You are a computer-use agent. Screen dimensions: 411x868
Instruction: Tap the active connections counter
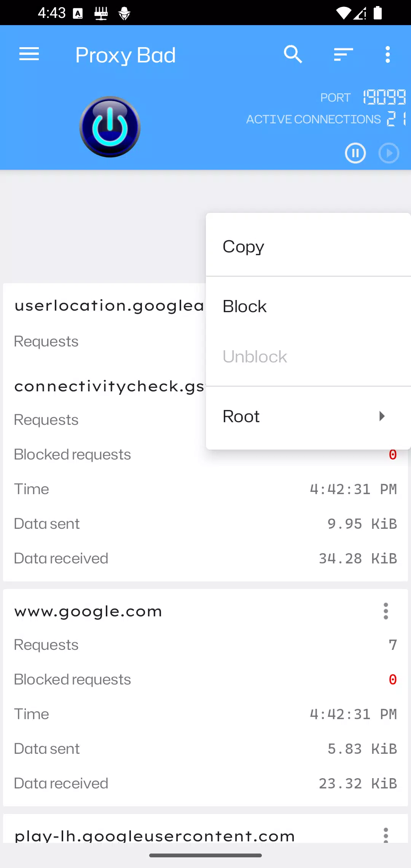coord(397,119)
